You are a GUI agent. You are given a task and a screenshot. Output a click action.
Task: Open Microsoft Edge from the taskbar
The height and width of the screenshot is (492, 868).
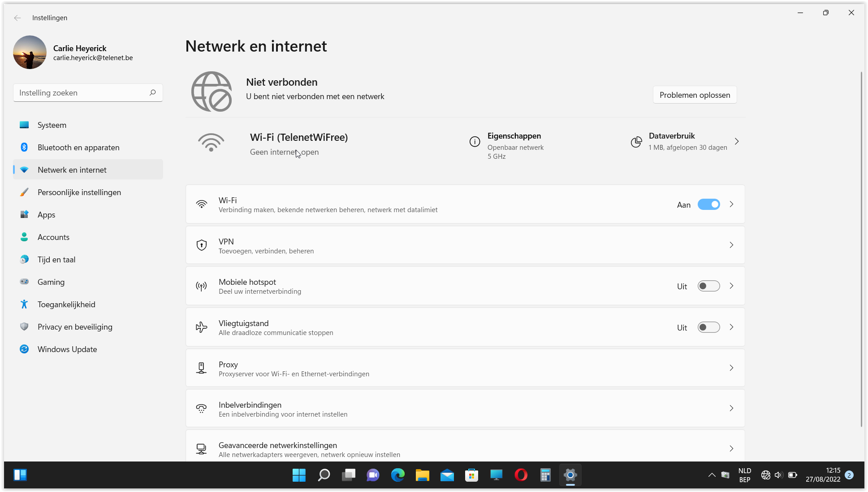coord(397,475)
